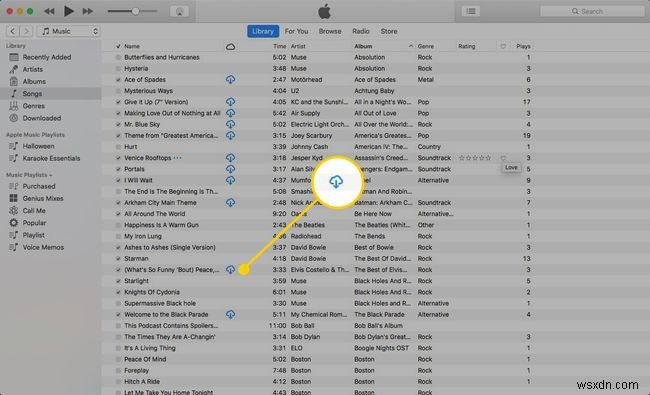
Task: Toggle the checkbox for Butterflies and Hurricanes
Action: pos(119,57)
